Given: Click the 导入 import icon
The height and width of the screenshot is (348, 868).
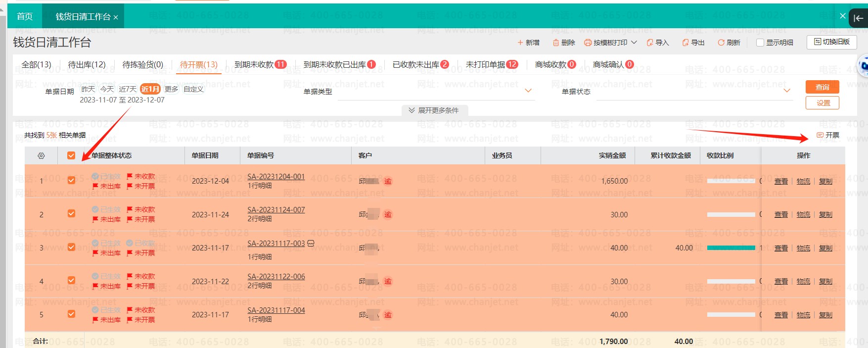Looking at the screenshot, I should tap(650, 43).
